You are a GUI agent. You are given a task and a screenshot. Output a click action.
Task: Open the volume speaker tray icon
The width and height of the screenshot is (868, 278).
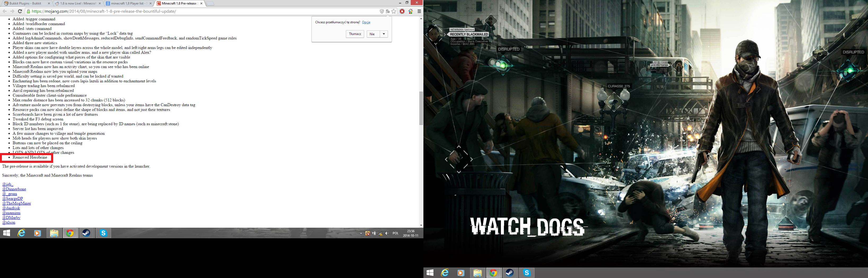[387, 233]
